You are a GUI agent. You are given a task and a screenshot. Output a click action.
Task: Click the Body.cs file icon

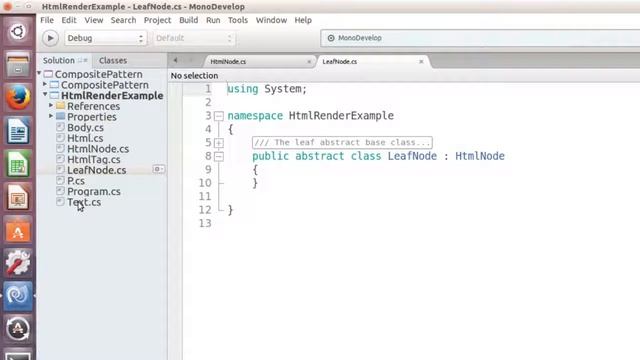(x=60, y=127)
